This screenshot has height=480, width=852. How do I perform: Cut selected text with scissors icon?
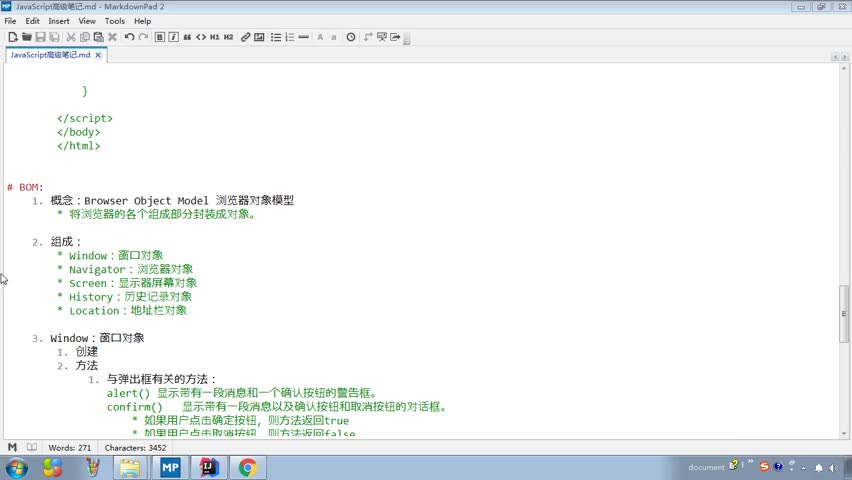coord(71,37)
